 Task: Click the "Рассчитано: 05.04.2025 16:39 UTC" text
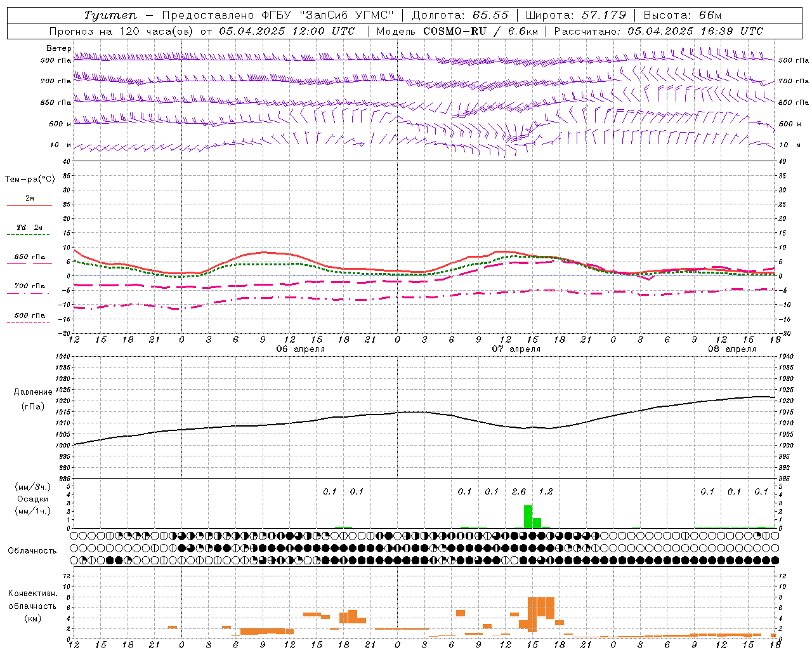click(x=658, y=31)
